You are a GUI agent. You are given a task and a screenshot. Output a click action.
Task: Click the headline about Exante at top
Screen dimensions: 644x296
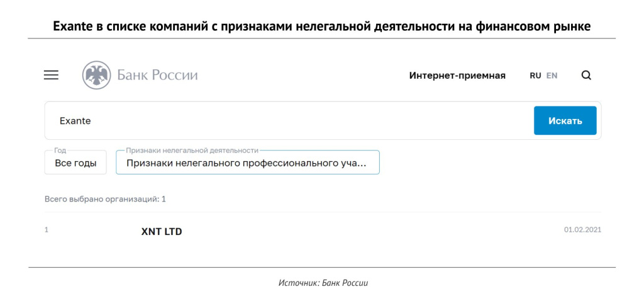(x=321, y=26)
